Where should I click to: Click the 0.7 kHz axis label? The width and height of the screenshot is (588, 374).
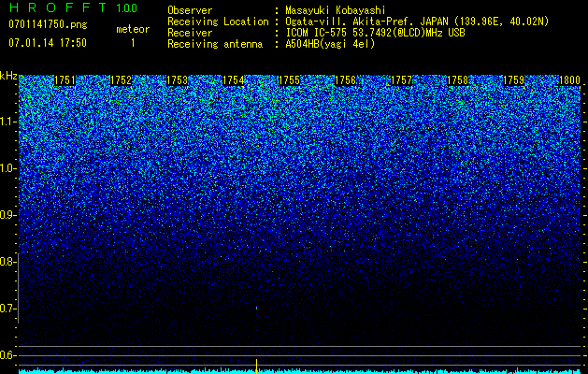(8, 309)
